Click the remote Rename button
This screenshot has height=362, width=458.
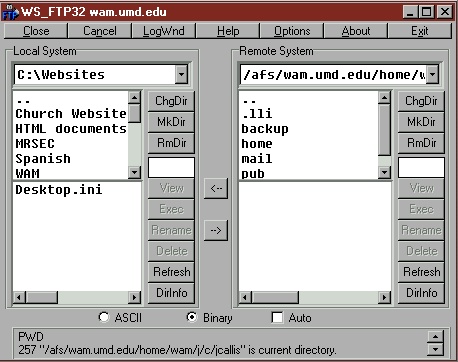pos(421,230)
